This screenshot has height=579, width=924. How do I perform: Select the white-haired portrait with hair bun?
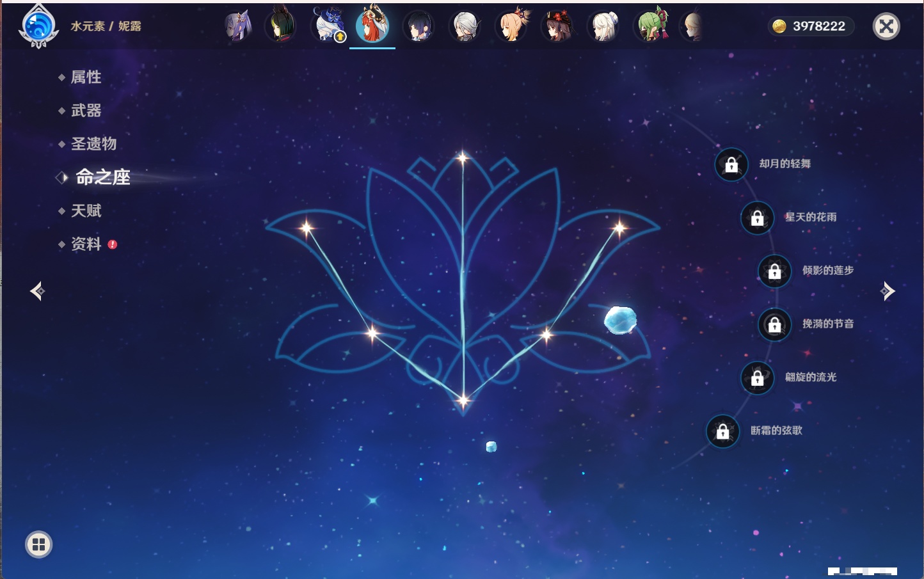coord(604,27)
